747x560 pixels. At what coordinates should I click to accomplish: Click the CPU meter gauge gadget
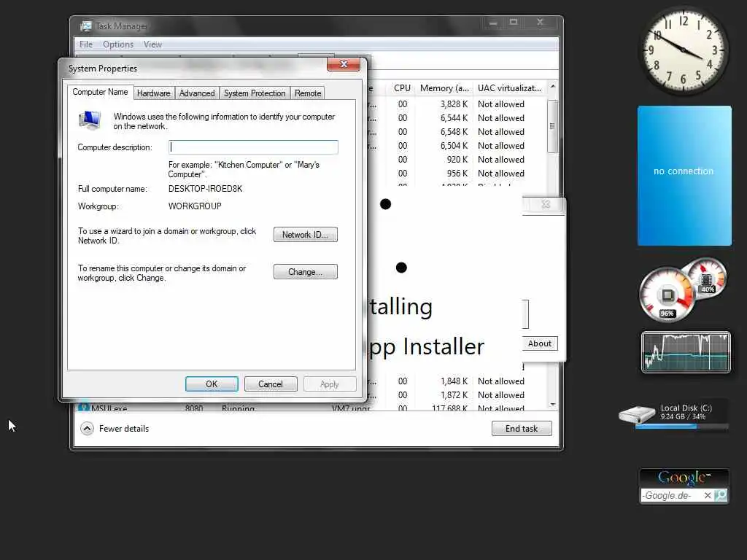pos(667,295)
